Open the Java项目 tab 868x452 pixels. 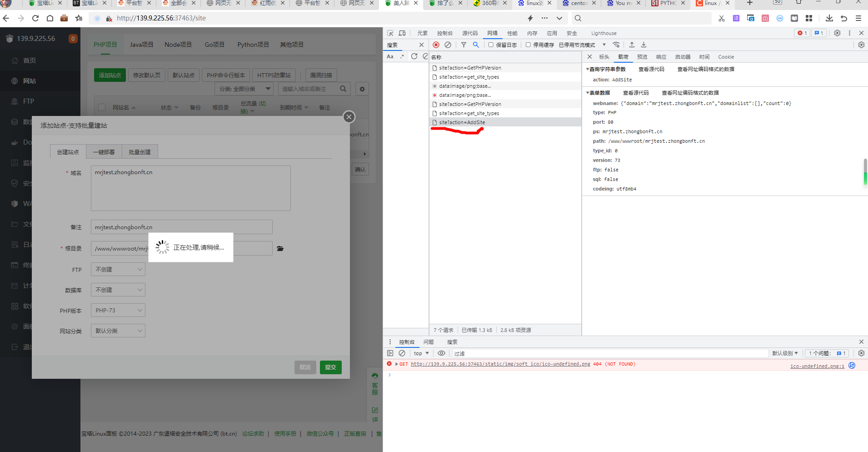pos(141,45)
